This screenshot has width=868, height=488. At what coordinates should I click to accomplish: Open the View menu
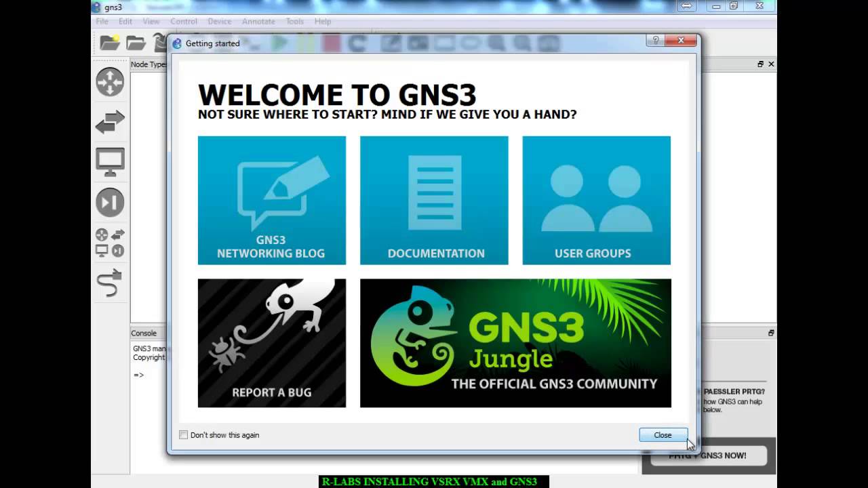[x=151, y=21]
